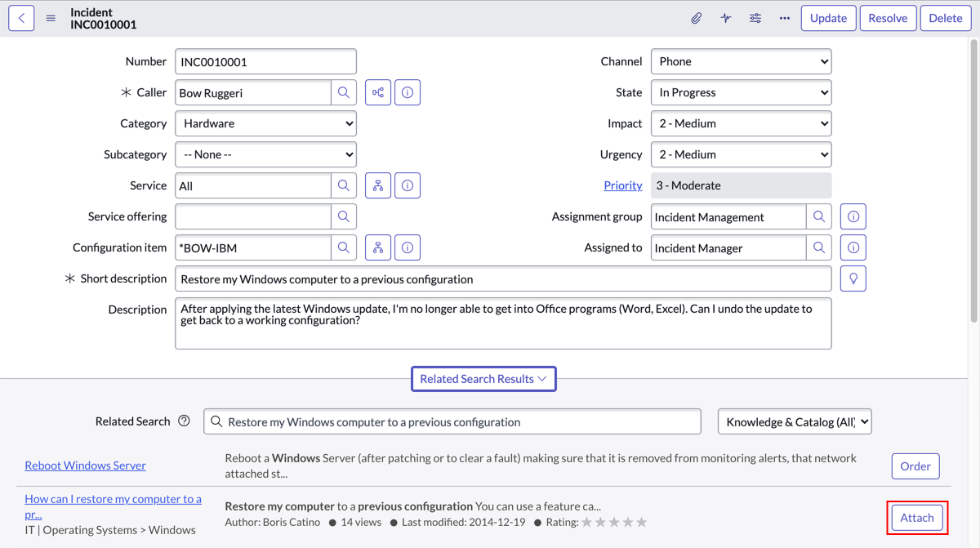Screen dimensions: 980x548
Task: Show related incidents icon beside Caller
Action: [x=378, y=92]
